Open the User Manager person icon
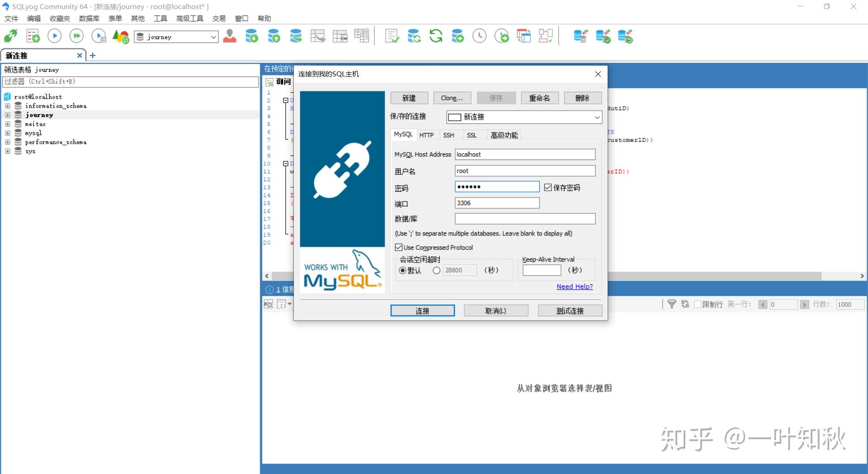Viewport: 868px width, 474px height. coord(230,36)
